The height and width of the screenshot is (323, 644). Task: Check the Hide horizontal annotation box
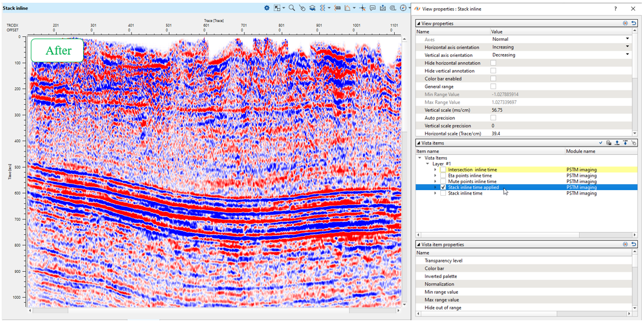(493, 63)
